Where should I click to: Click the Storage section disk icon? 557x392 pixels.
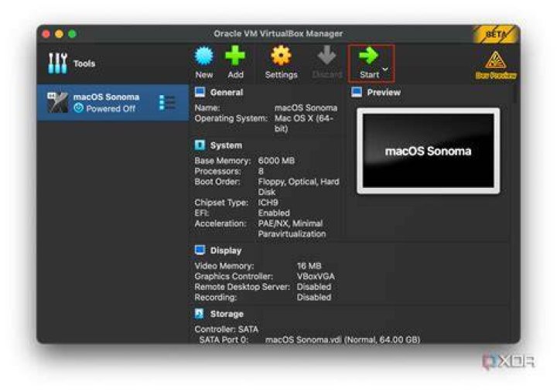coord(200,314)
